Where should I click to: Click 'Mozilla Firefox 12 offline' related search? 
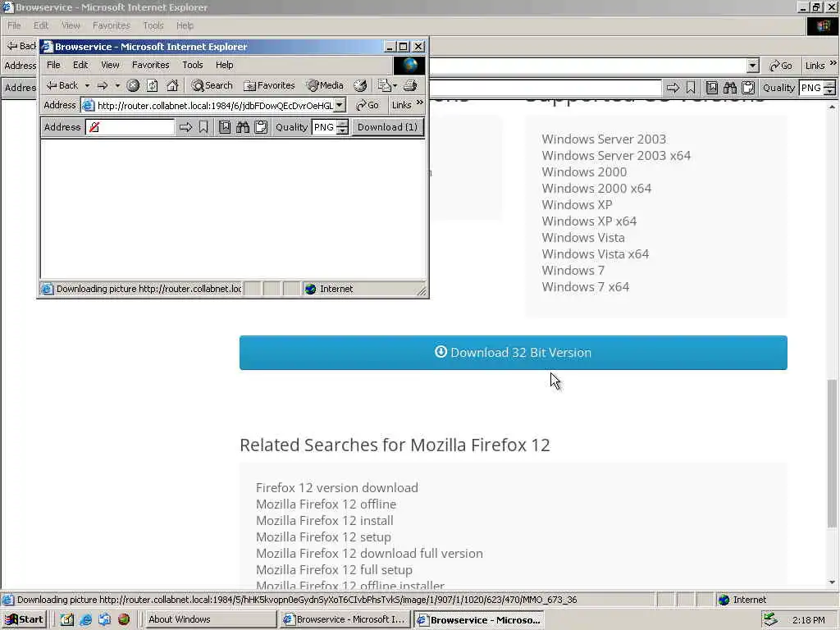click(x=326, y=504)
